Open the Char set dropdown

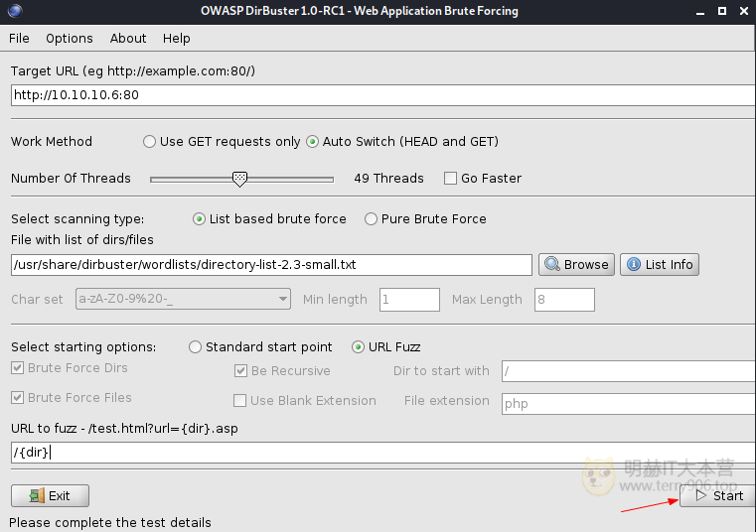(x=183, y=299)
